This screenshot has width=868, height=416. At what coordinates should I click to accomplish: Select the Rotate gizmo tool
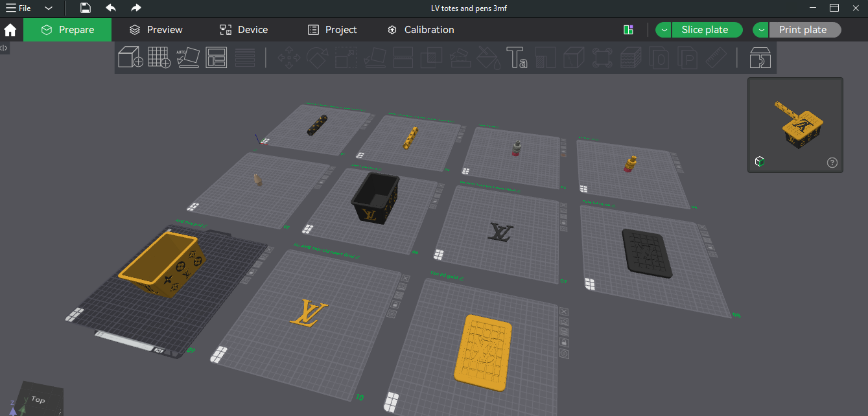(317, 58)
